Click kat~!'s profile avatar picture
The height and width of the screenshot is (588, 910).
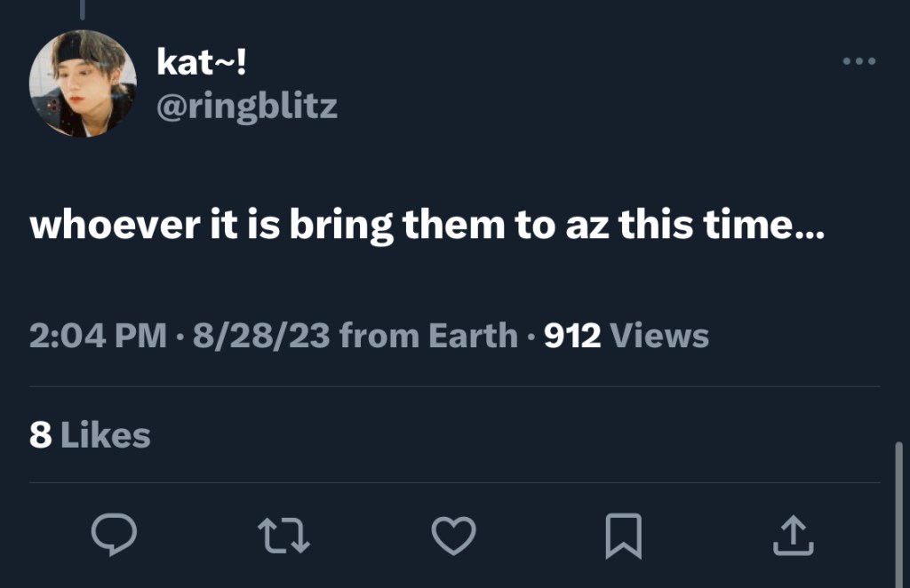click(x=83, y=83)
